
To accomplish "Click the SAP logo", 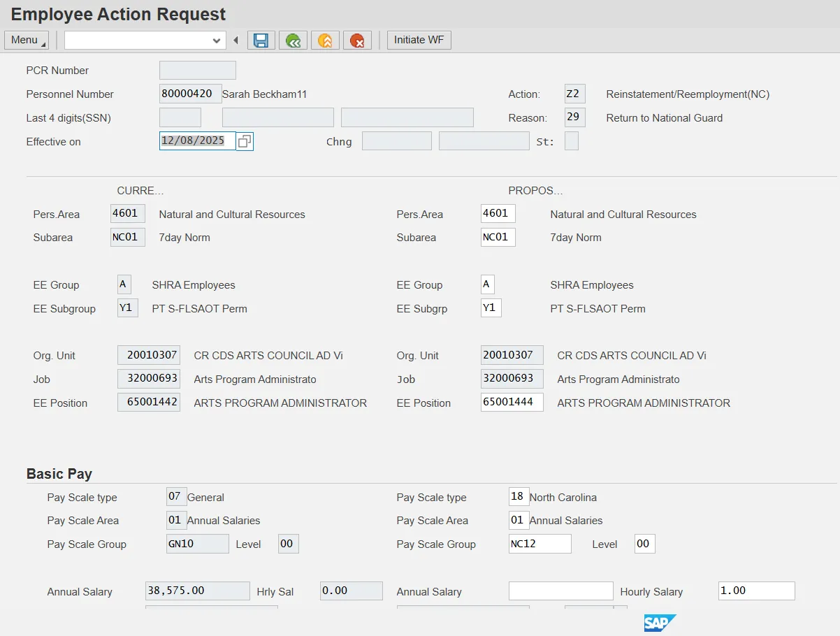I will (660, 623).
